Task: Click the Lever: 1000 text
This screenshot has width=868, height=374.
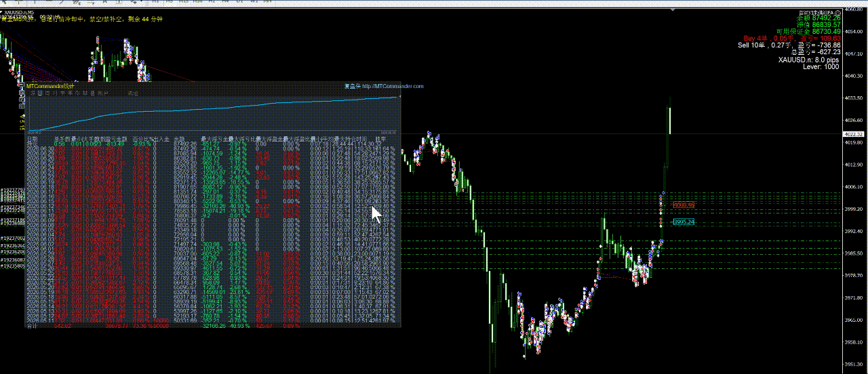Action: [x=821, y=66]
